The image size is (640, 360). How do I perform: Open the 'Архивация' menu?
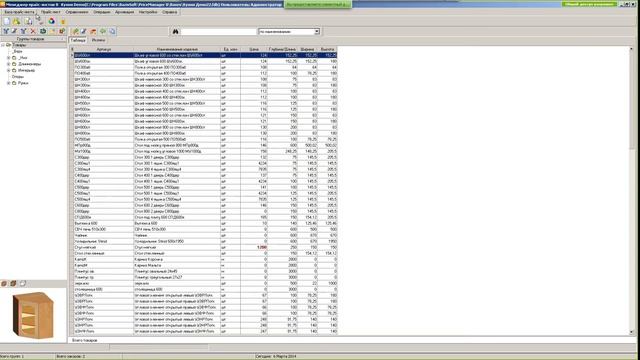pos(124,12)
